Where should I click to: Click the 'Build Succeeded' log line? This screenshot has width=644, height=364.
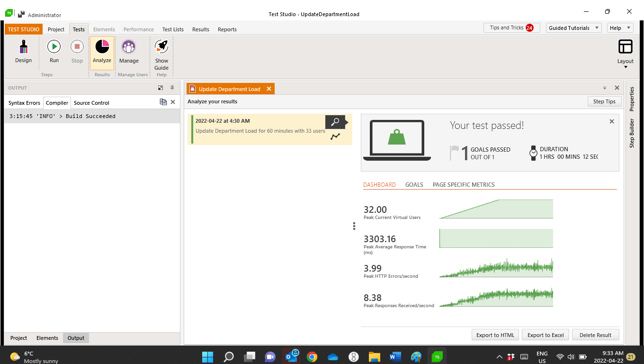tap(92, 116)
